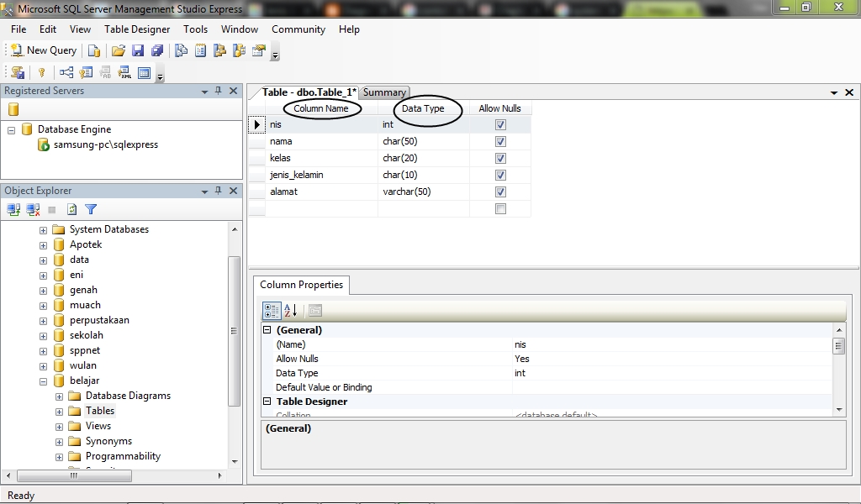Screen dimensions: 861x504
Task: Collapse the Table Designer properties section
Action: (x=267, y=401)
